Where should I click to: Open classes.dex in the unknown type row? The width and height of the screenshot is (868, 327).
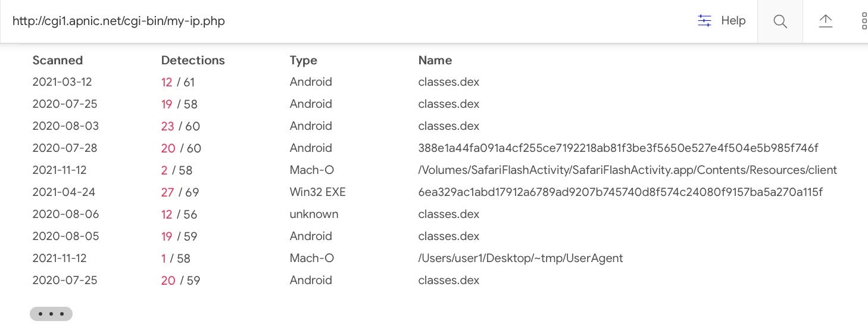pos(448,214)
